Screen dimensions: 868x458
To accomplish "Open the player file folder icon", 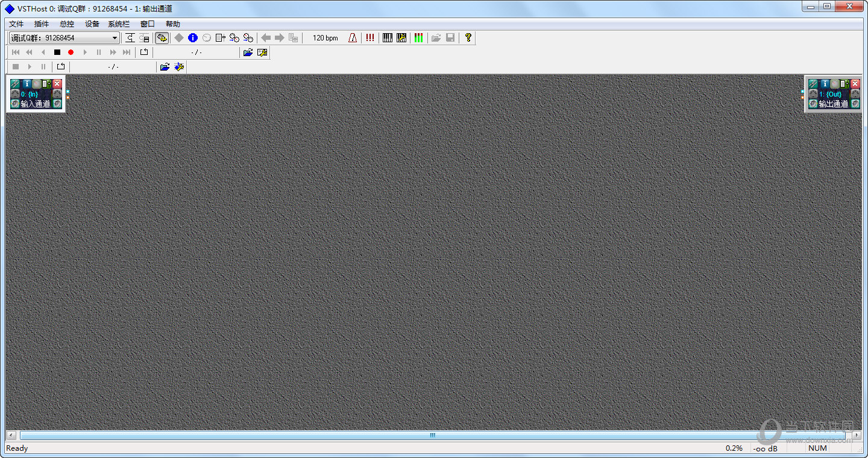I will click(x=248, y=52).
